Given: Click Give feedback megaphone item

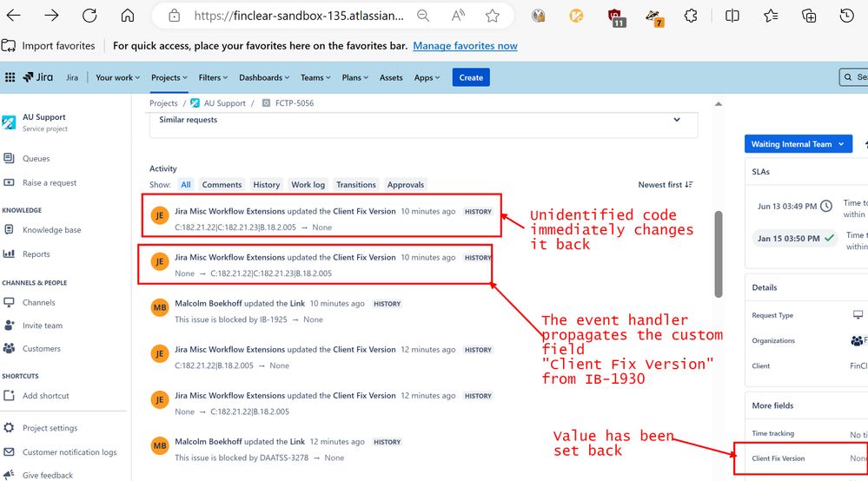Looking at the screenshot, I should (48, 476).
